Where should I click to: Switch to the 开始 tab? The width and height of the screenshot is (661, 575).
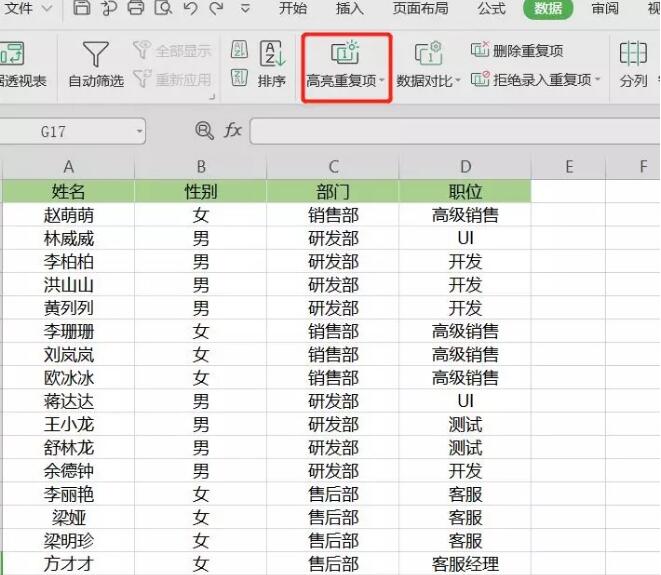coord(293,8)
